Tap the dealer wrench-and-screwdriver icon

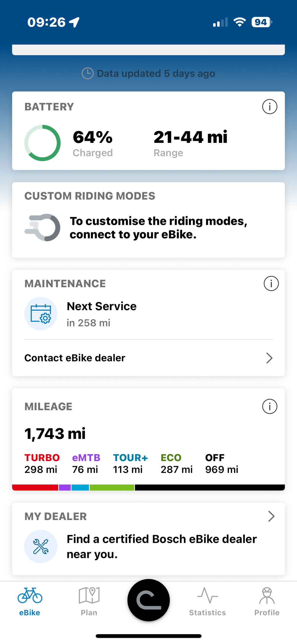(x=41, y=547)
